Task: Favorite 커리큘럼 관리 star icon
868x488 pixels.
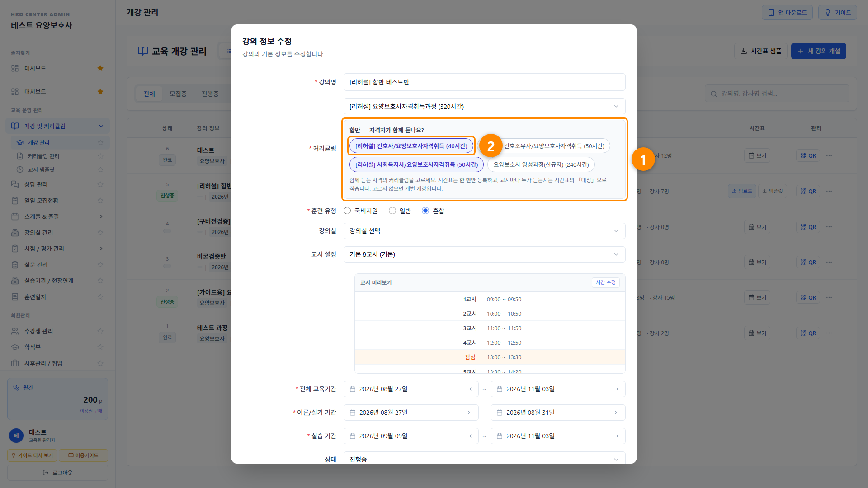Action: point(100,156)
